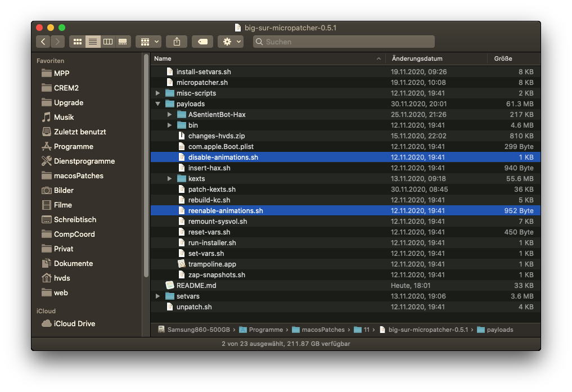This screenshot has height=392, width=572.
Task: Click the Share toolbar button
Action: 177,42
